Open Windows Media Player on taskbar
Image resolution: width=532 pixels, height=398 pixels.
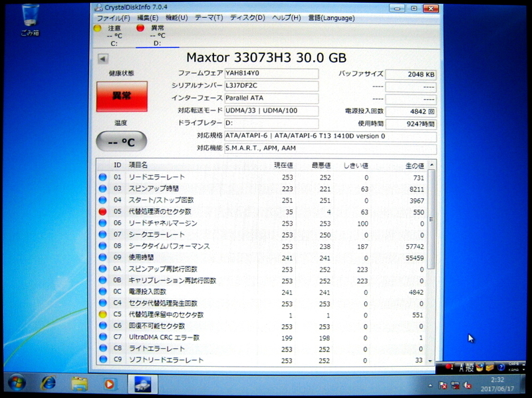pos(109,384)
